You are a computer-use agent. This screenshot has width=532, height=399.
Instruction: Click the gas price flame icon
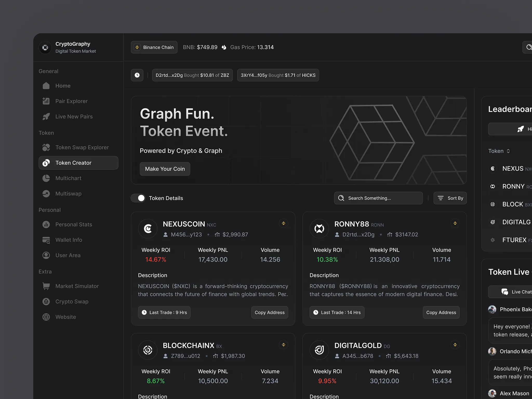(224, 47)
